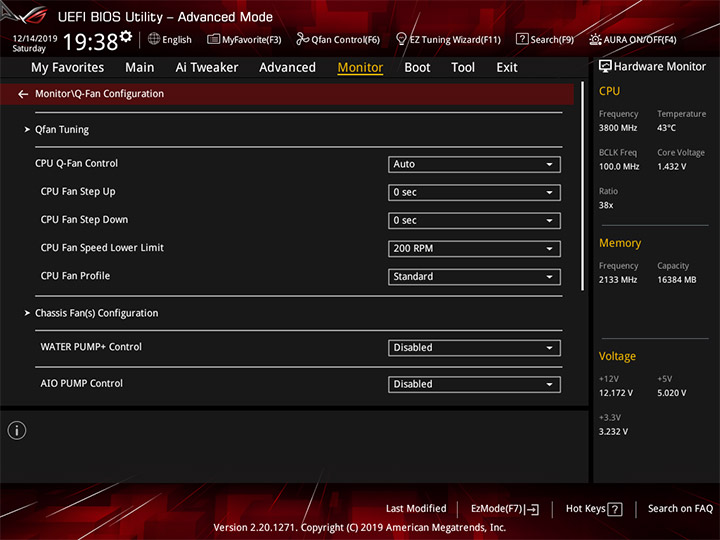
Task: Click Last Modified button
Action: tap(416, 509)
